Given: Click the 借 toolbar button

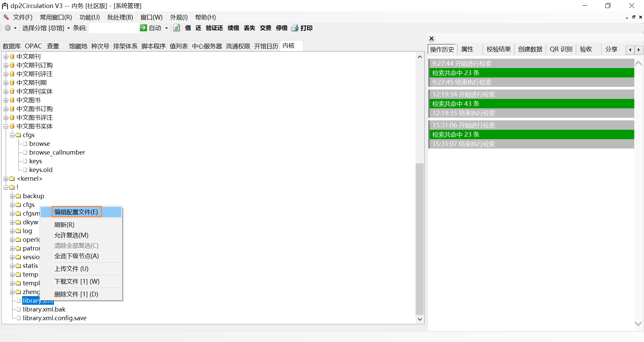Looking at the screenshot, I should (x=188, y=28).
